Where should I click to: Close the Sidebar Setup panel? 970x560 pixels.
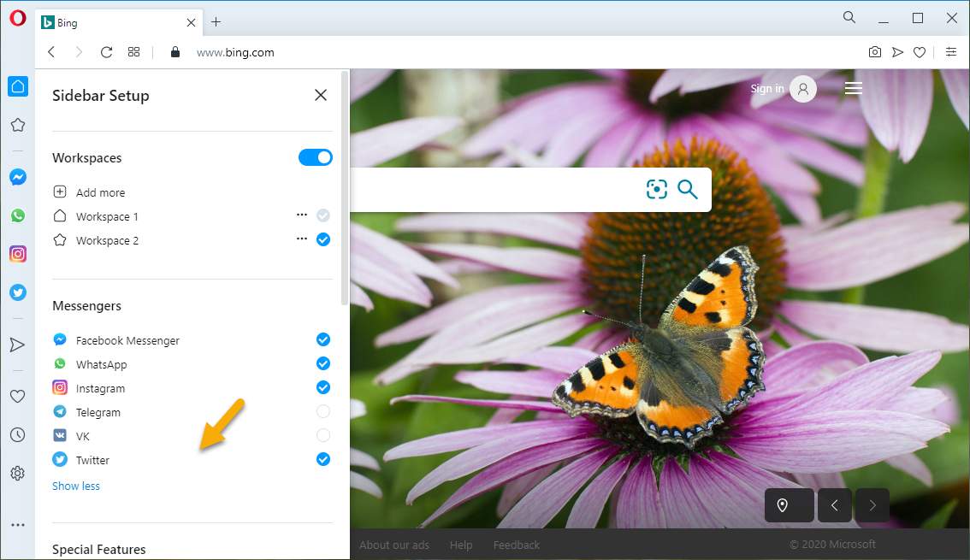point(321,95)
